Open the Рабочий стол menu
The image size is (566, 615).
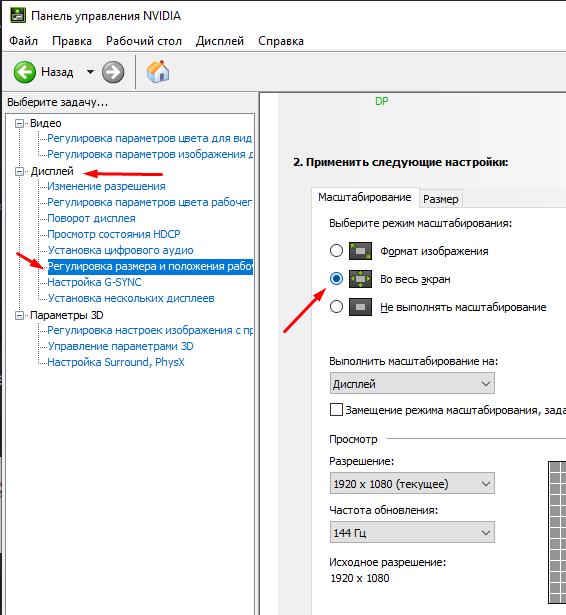click(x=144, y=41)
